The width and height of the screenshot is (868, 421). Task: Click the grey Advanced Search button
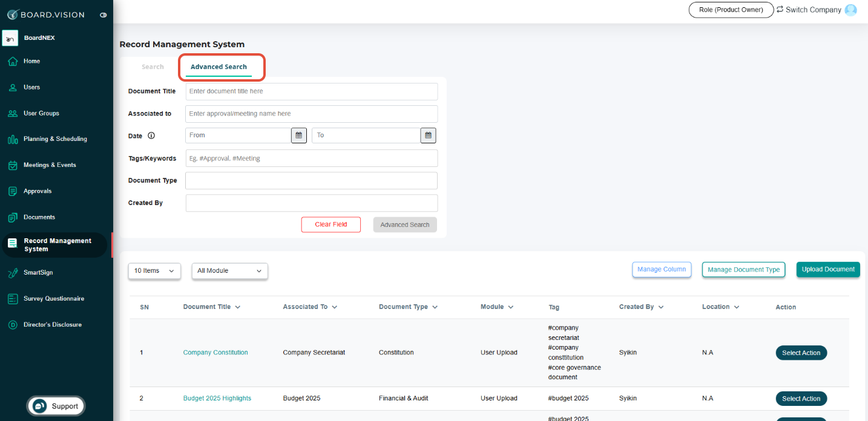pos(405,224)
